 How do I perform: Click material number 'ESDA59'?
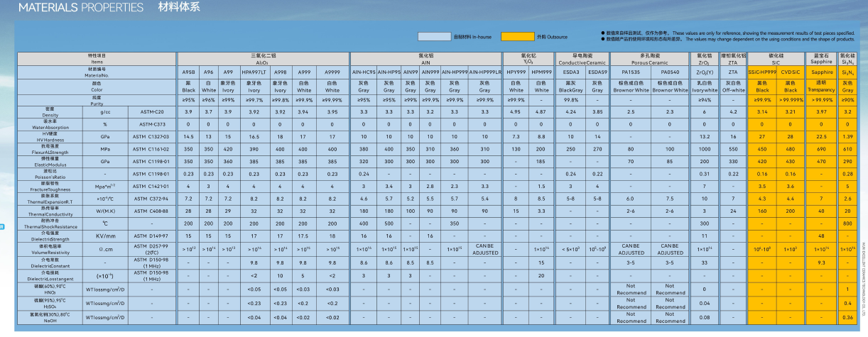[597, 72]
